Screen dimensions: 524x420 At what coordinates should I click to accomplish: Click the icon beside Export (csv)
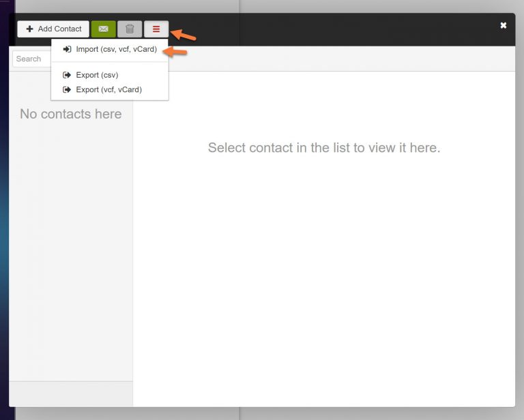click(x=67, y=75)
